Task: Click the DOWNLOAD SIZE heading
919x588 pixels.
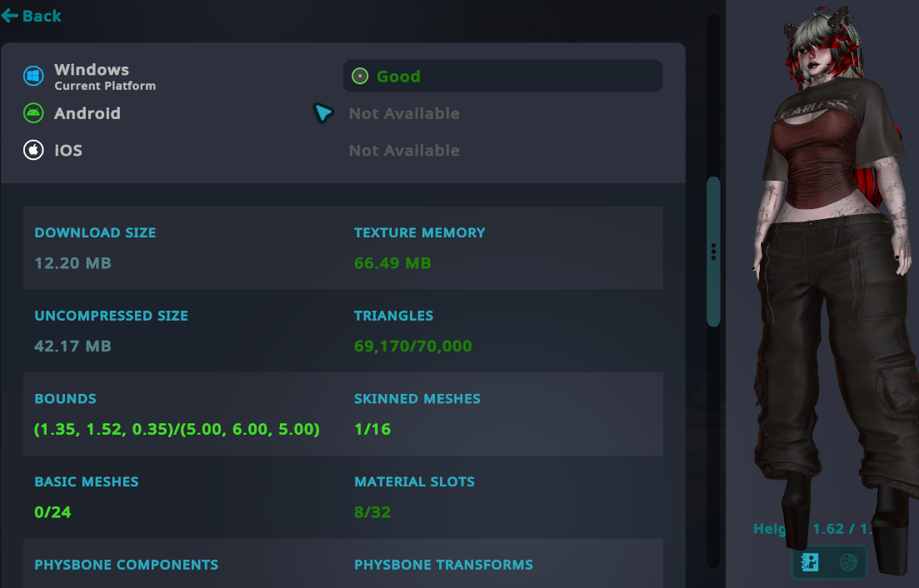Action: point(95,232)
